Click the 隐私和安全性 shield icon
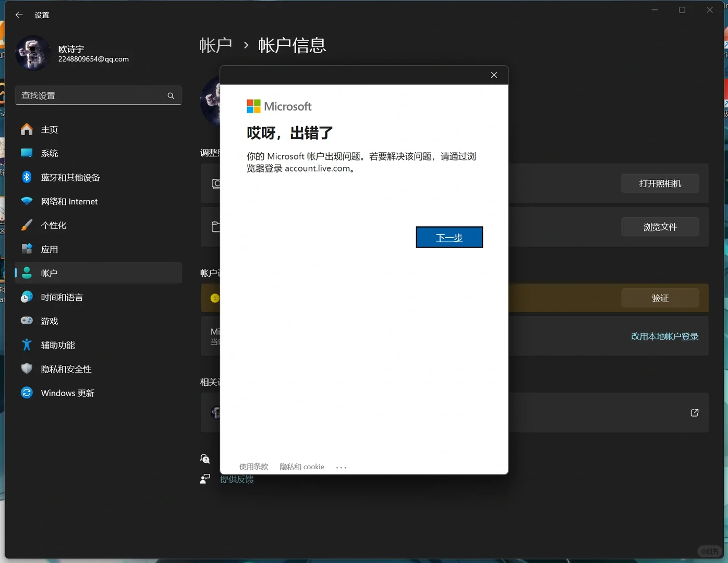 tap(27, 369)
